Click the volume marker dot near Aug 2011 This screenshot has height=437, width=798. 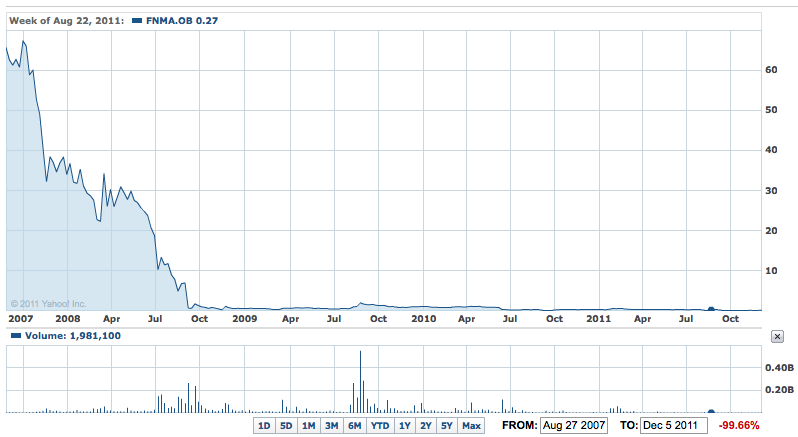pos(711,412)
